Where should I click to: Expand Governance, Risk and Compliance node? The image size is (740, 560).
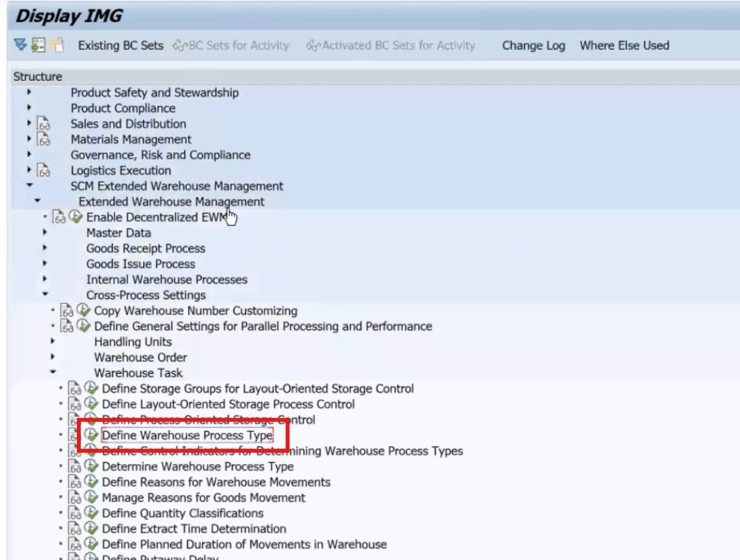coord(29,154)
